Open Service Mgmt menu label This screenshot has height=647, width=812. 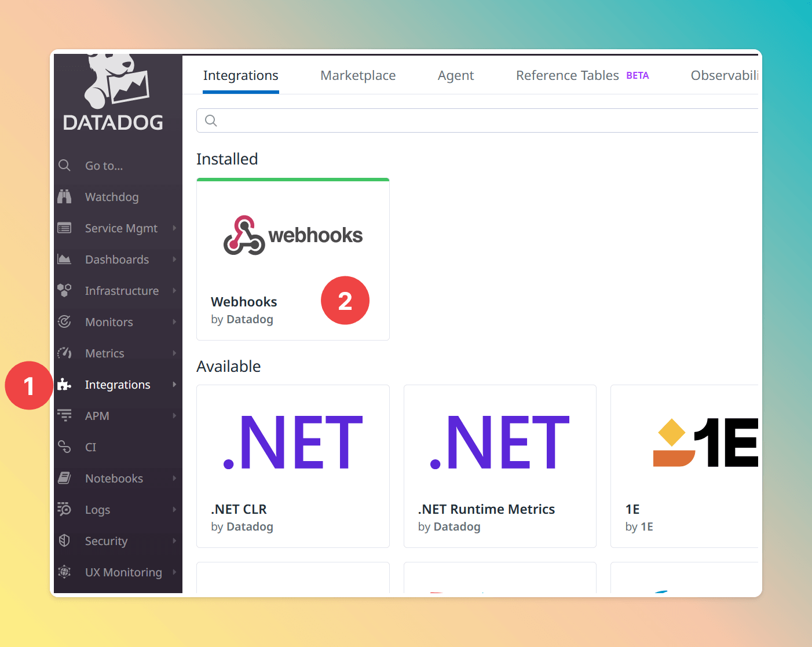click(121, 228)
